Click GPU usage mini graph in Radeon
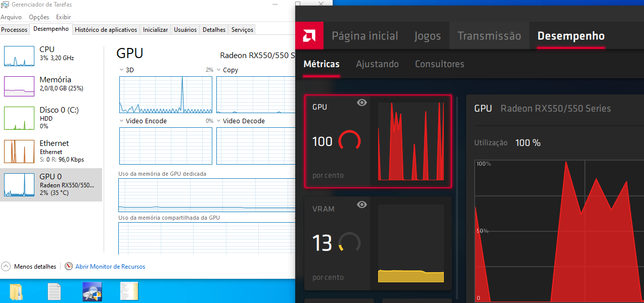Image resolution: width=644 pixels, height=303 pixels. [411, 141]
